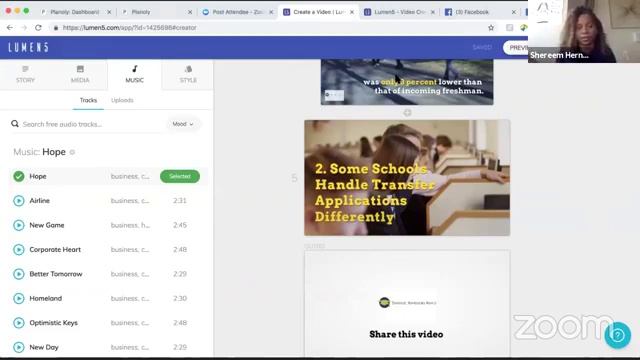640x360 pixels.
Task: Select the New Day track name
Action: [x=44, y=347]
